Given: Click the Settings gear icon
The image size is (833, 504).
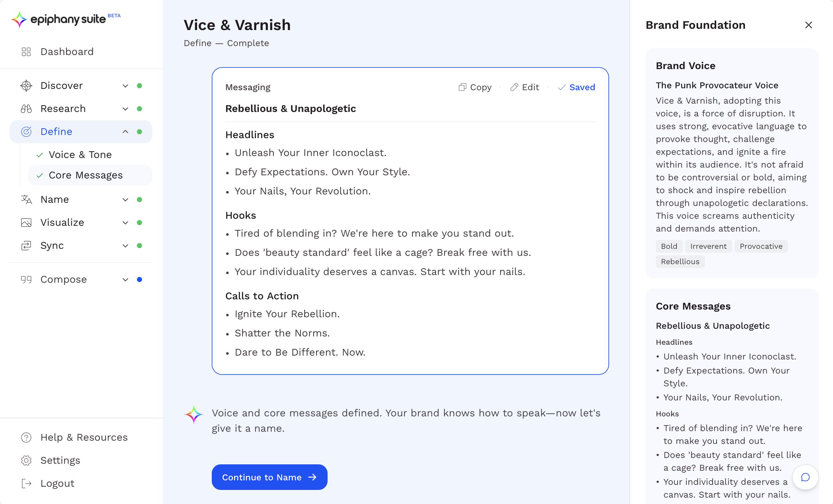Looking at the screenshot, I should [x=26, y=461].
